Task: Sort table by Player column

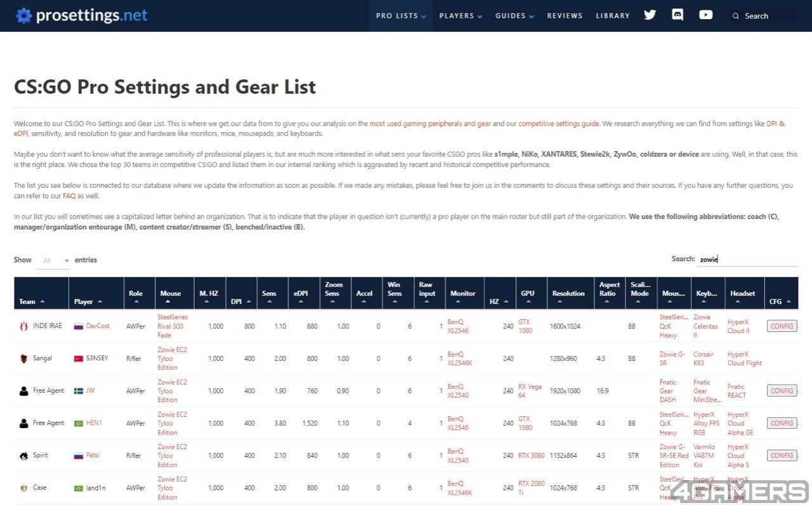Action: (96, 294)
